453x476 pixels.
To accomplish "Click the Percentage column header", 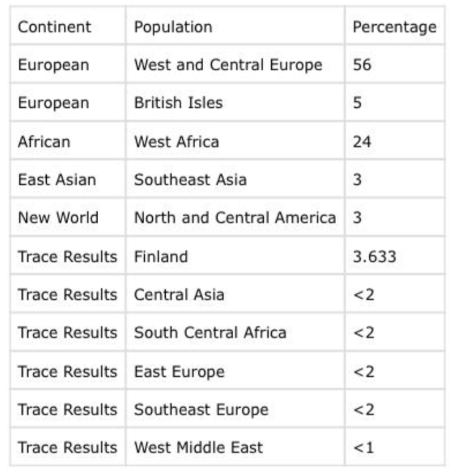I will point(394,27).
